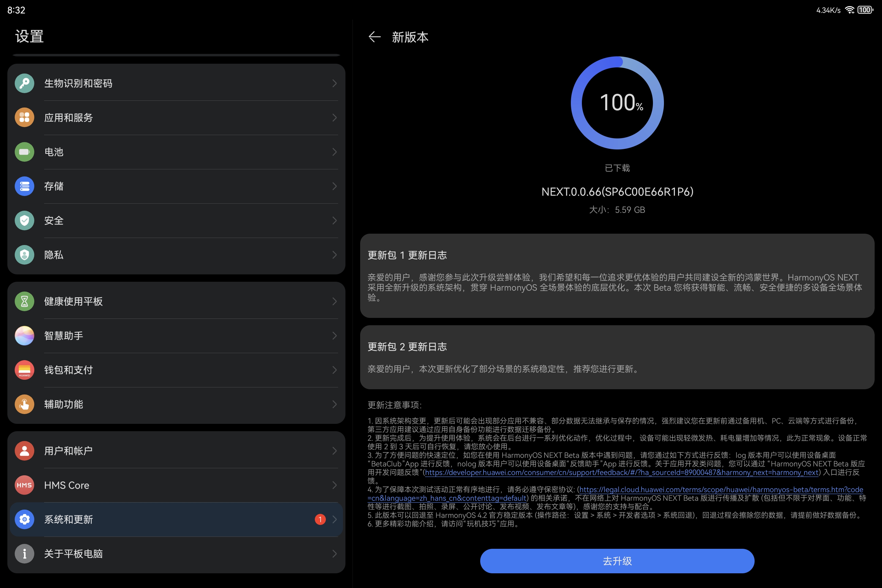882x588 pixels.
Task: Tap the red user icon for 用户和帐户
Action: 24,451
